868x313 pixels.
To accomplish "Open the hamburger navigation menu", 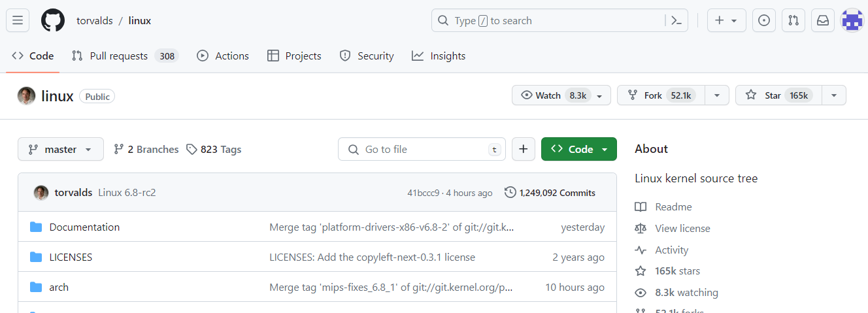I will [x=18, y=20].
